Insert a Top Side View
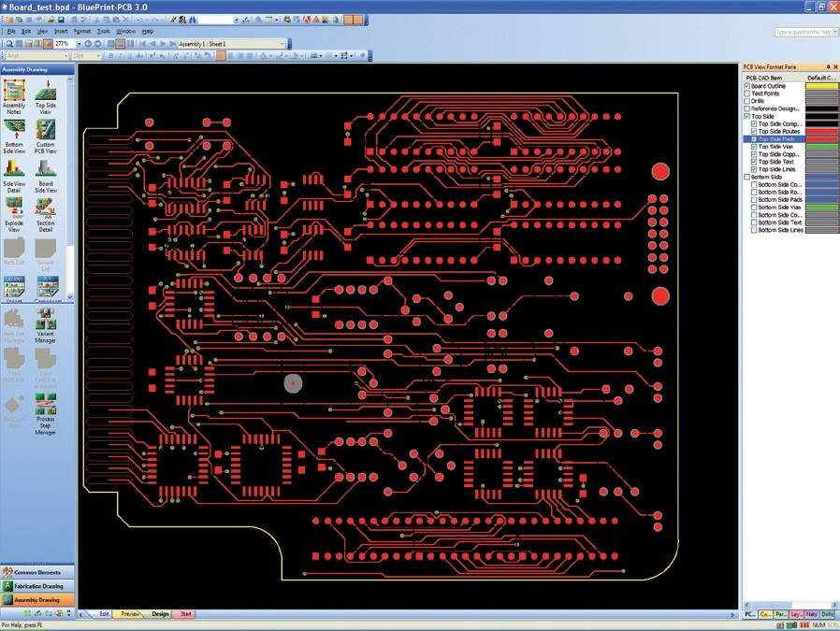 click(46, 96)
